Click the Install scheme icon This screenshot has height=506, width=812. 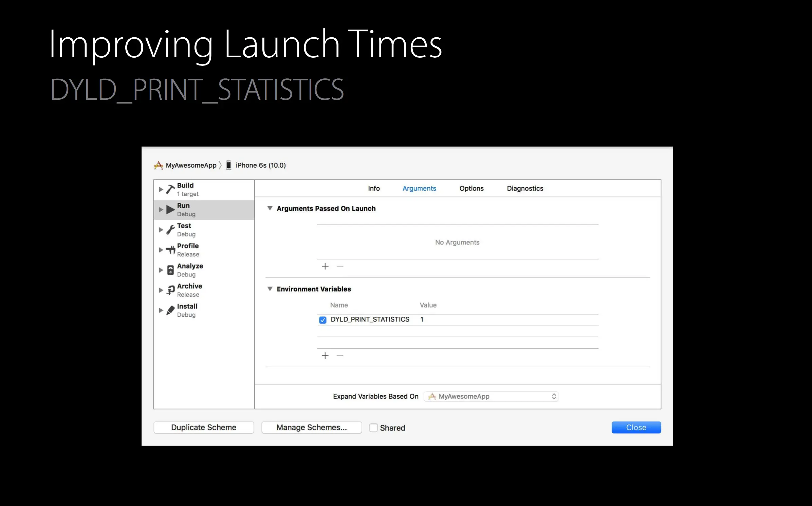point(170,310)
